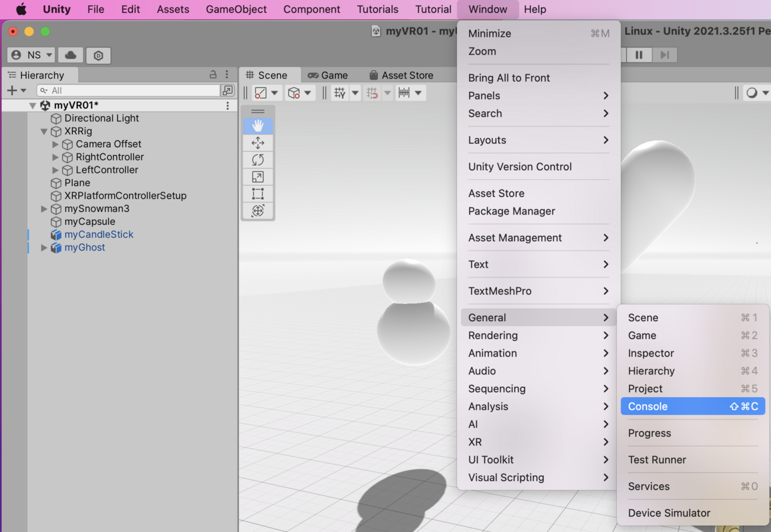
Task: Open search window icon in Hierarchy
Action: click(x=227, y=91)
